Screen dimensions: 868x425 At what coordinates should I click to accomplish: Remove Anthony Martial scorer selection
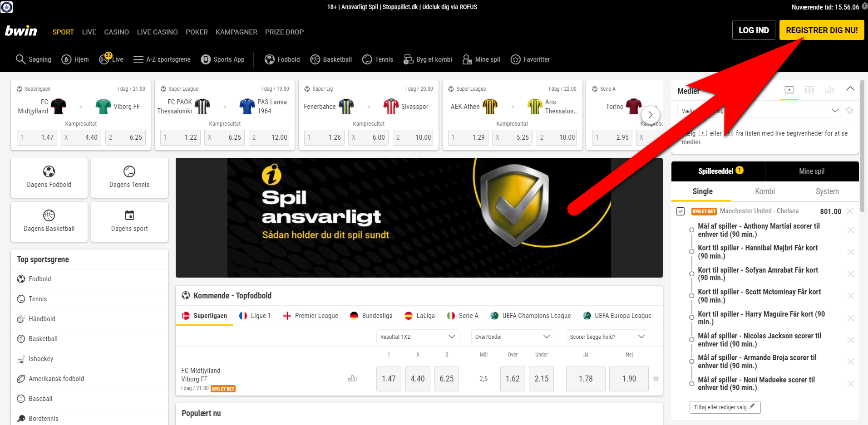click(851, 230)
